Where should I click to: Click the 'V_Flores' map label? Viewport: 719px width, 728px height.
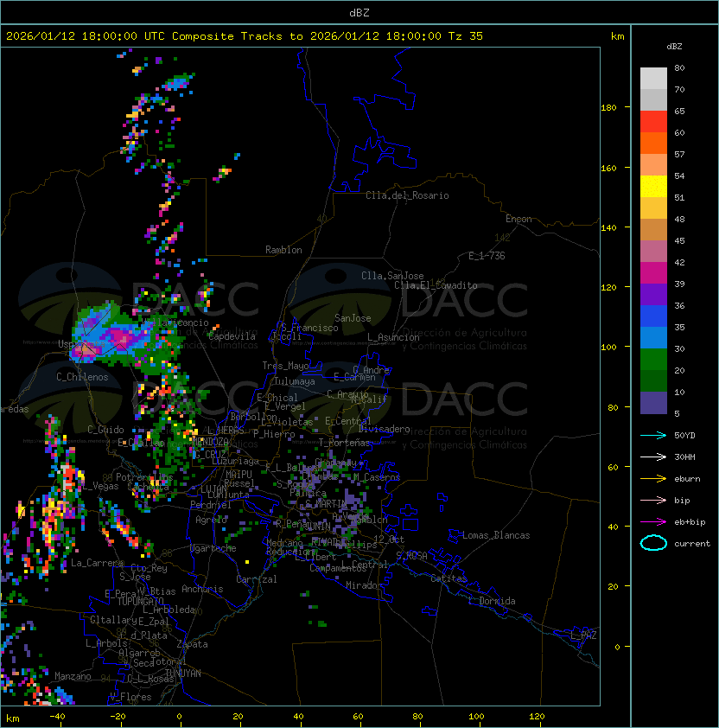tap(130, 697)
